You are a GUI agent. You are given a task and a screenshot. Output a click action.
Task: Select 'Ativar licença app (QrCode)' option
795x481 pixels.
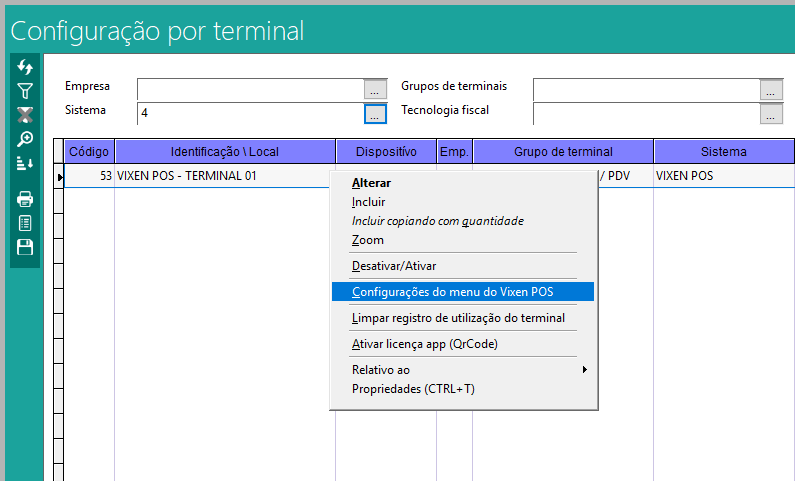pyautogui.click(x=424, y=344)
